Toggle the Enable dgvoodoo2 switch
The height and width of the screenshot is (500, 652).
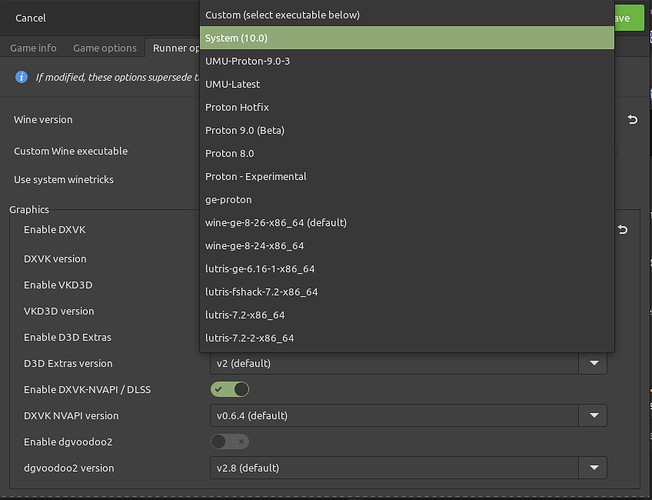coord(230,442)
